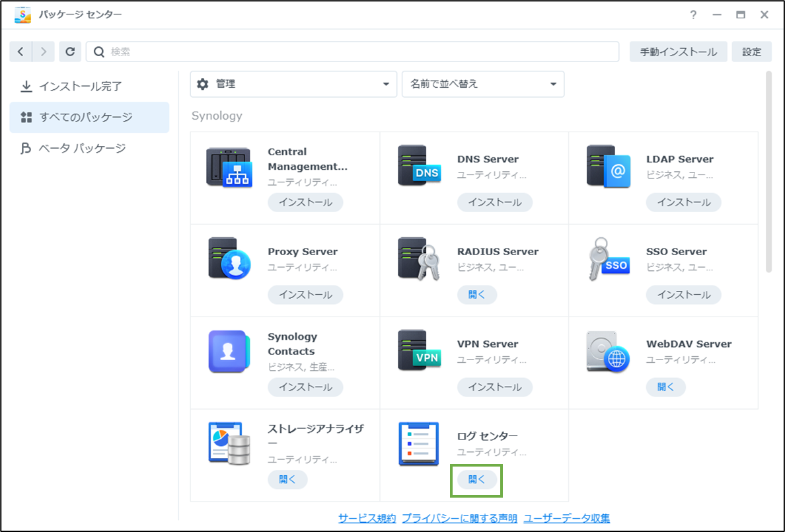Go back with the left arrow button
Viewport: 785px width, 532px height.
20,52
